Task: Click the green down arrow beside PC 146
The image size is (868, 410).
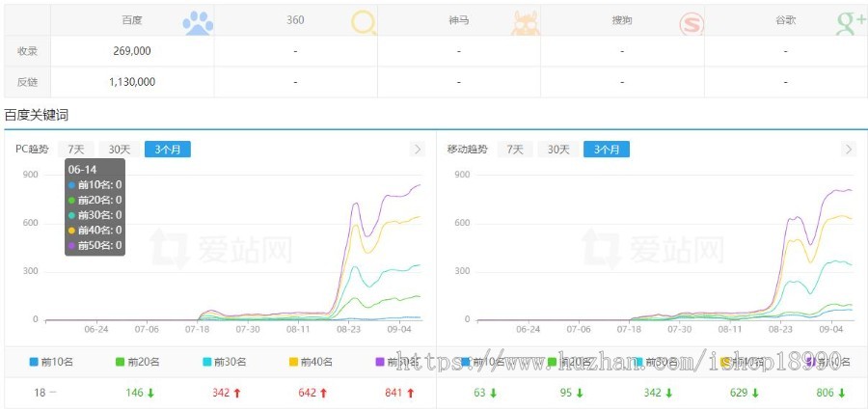Action: click(x=150, y=393)
